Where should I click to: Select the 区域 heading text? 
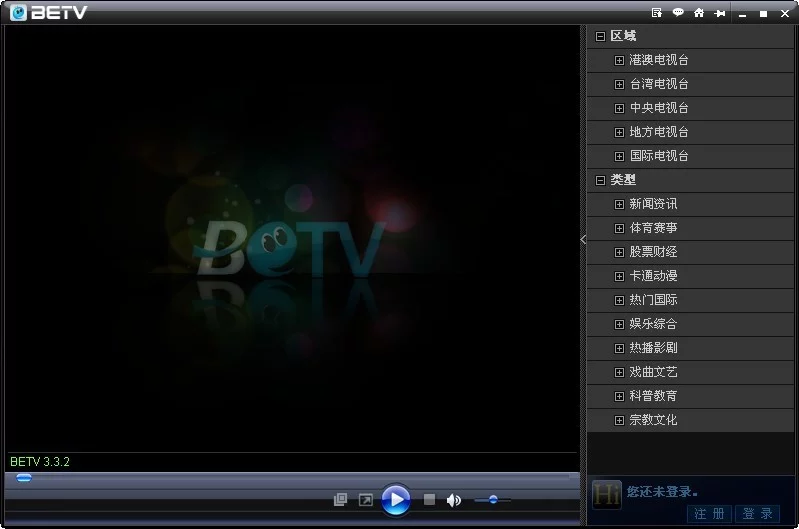[623, 36]
